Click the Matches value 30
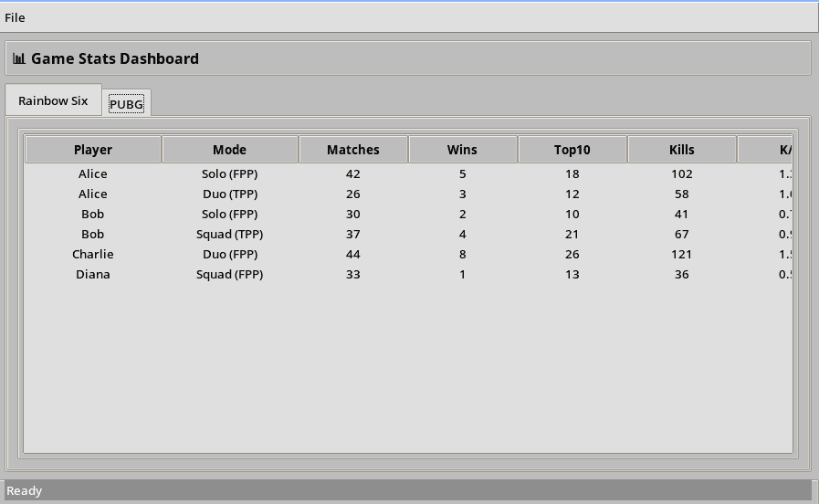The width and height of the screenshot is (819, 504). tap(353, 215)
